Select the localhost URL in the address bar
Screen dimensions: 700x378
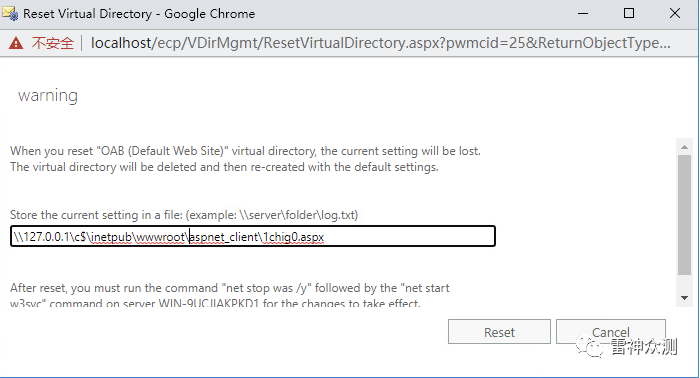pyautogui.click(x=380, y=43)
